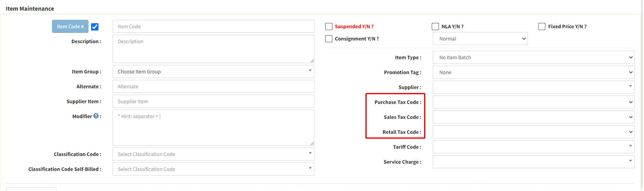644x191 pixels.
Task: Select a Purchase Tax Code
Action: (x=533, y=102)
